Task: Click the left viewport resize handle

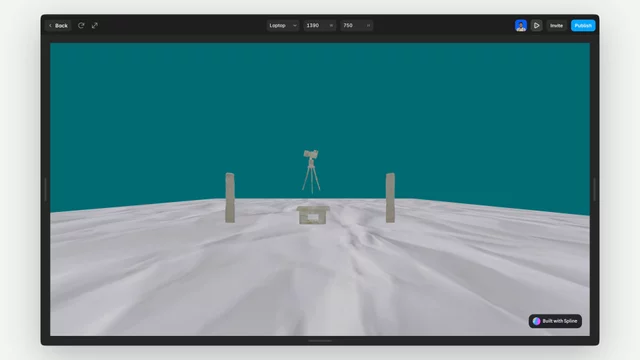Action: coord(45,189)
